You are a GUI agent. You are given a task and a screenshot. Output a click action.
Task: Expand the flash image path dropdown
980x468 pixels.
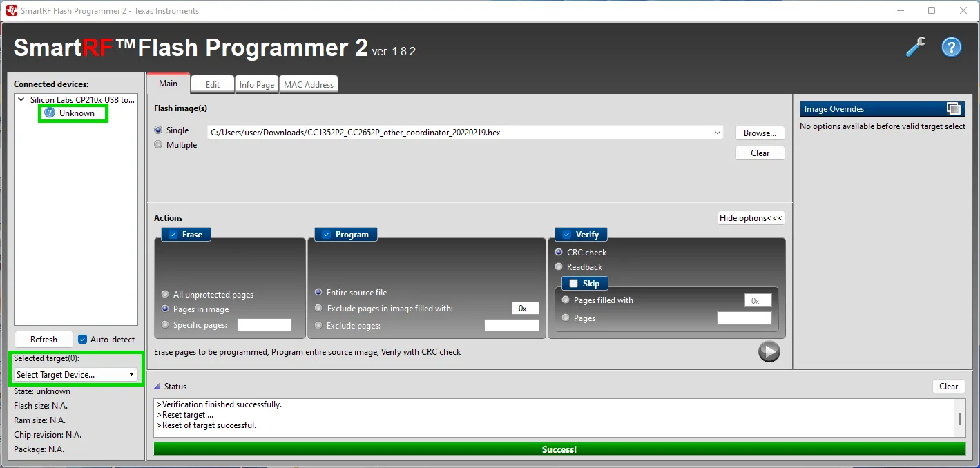tap(718, 133)
